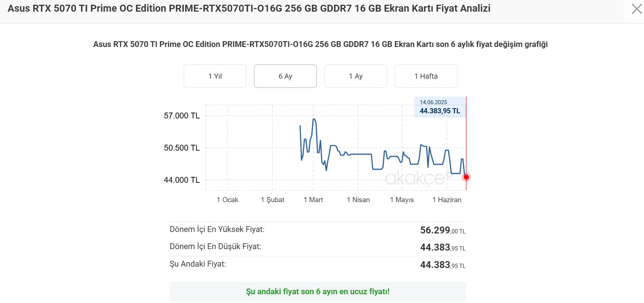Click the green cheapest price banner text
Screen dimensions: 644x303
pyautogui.click(x=318, y=291)
